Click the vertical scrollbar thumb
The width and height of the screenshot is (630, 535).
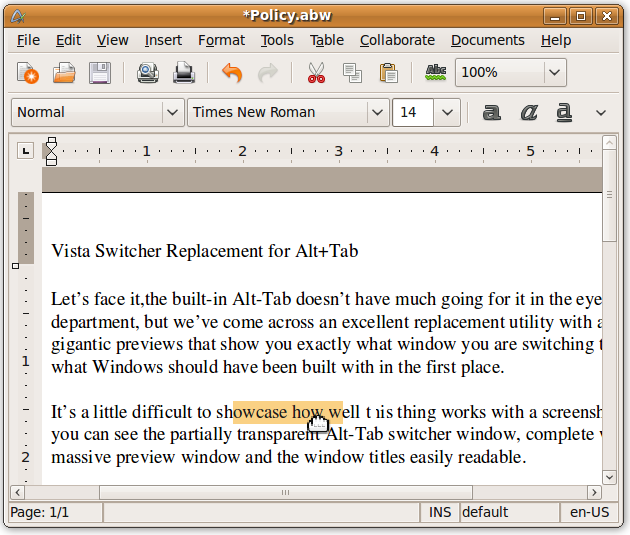(610, 196)
